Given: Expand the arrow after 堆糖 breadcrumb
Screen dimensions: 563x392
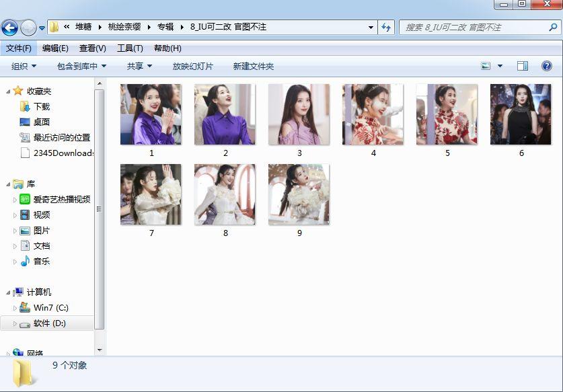Looking at the screenshot, I should pyautogui.click(x=100, y=27).
